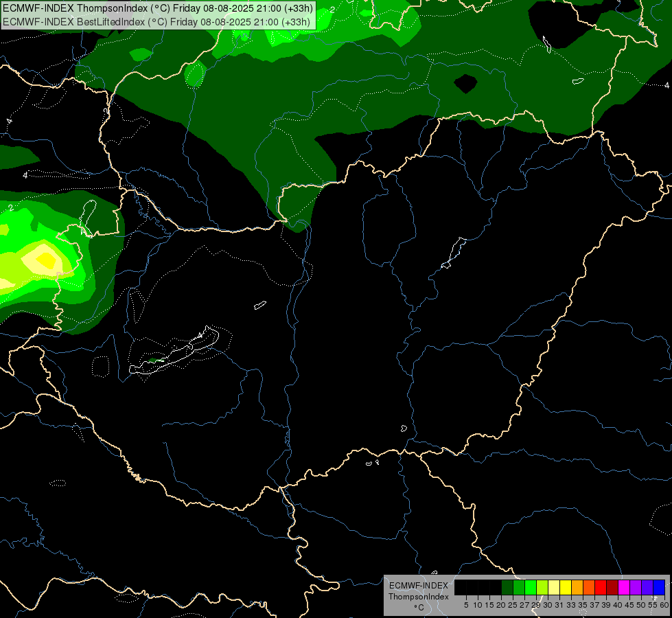Click the bright green 27–29 legend swatch

531,587
